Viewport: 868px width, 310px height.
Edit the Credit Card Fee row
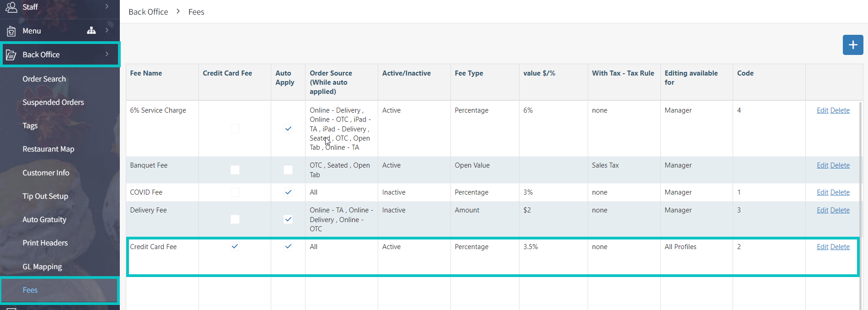pyautogui.click(x=822, y=247)
